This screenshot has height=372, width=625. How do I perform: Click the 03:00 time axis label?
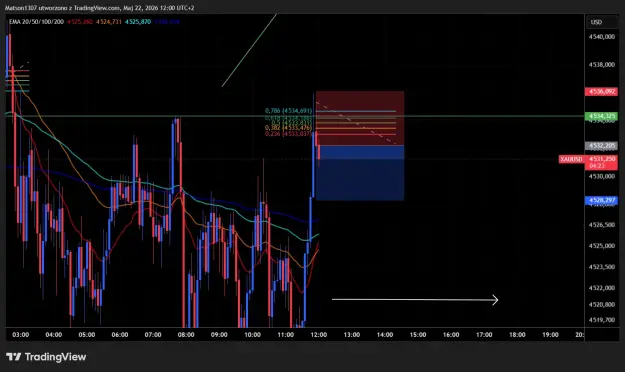pyautogui.click(x=20, y=335)
